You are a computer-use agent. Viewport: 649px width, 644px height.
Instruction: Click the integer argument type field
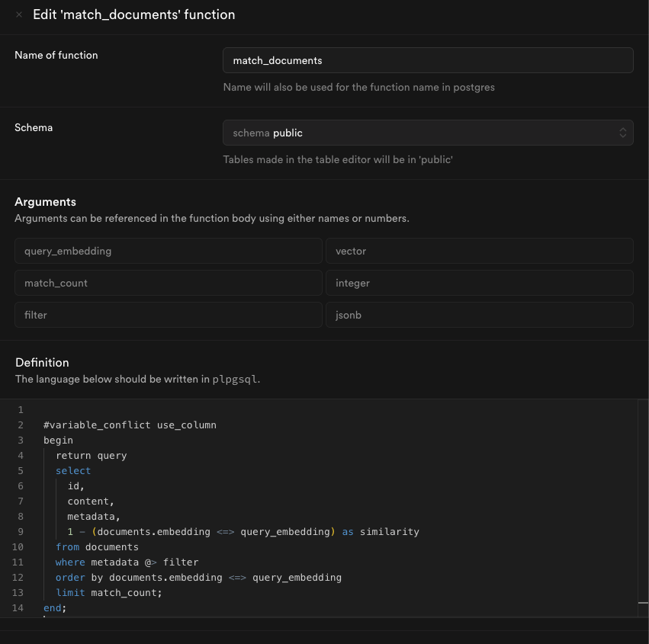point(479,283)
